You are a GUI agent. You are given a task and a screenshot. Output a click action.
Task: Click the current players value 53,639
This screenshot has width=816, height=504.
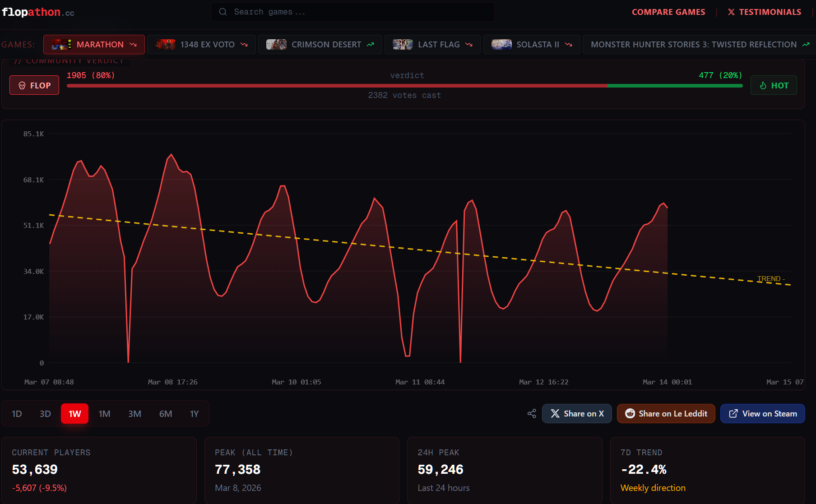pos(35,469)
